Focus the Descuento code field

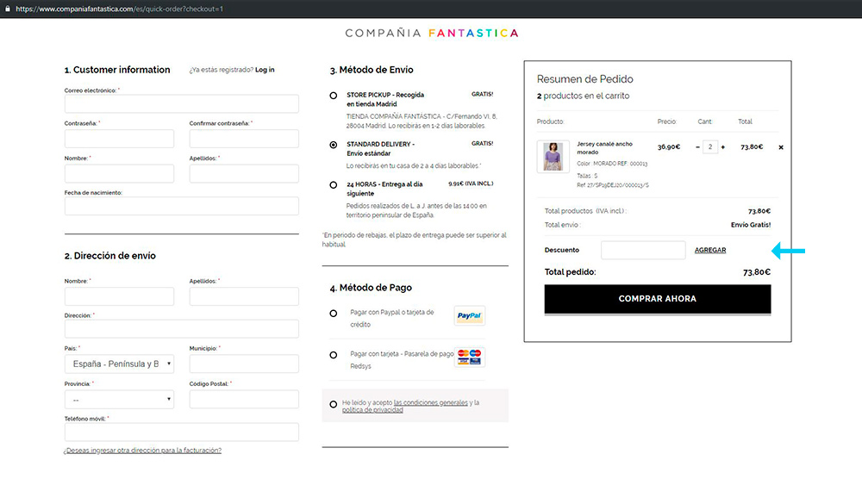[643, 250]
